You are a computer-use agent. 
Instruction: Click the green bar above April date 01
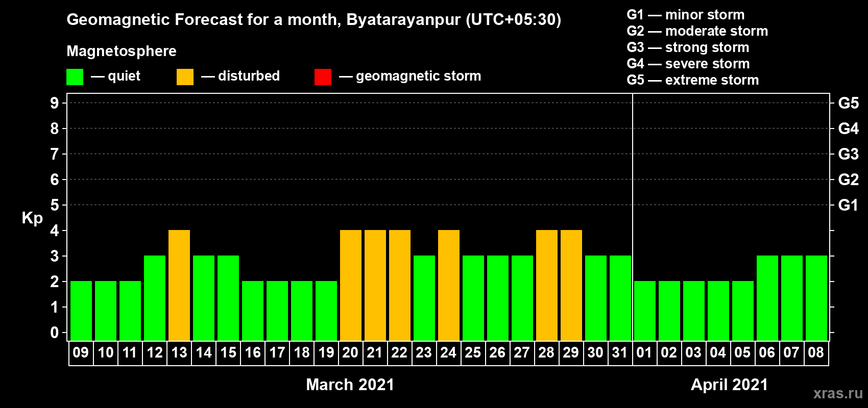645,311
